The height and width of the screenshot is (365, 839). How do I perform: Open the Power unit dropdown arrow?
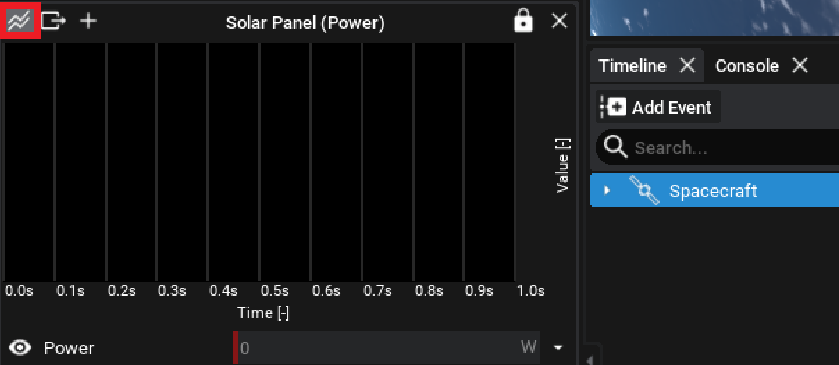point(558,348)
